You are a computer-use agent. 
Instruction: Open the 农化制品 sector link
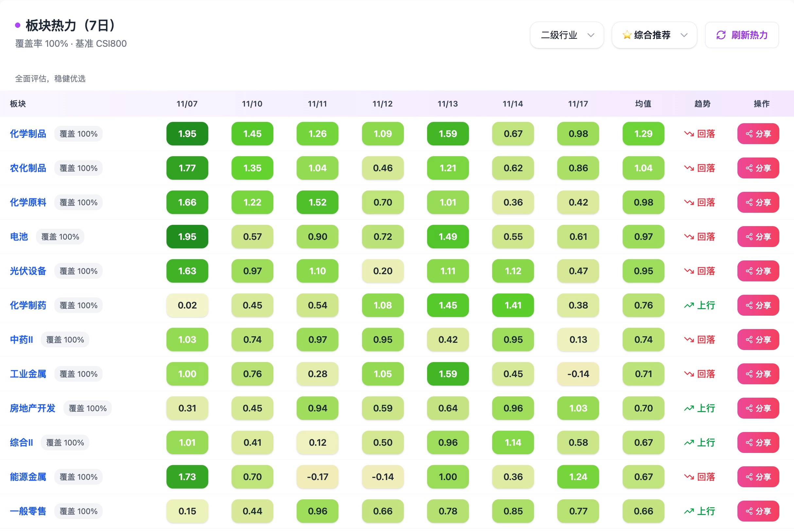coord(28,168)
